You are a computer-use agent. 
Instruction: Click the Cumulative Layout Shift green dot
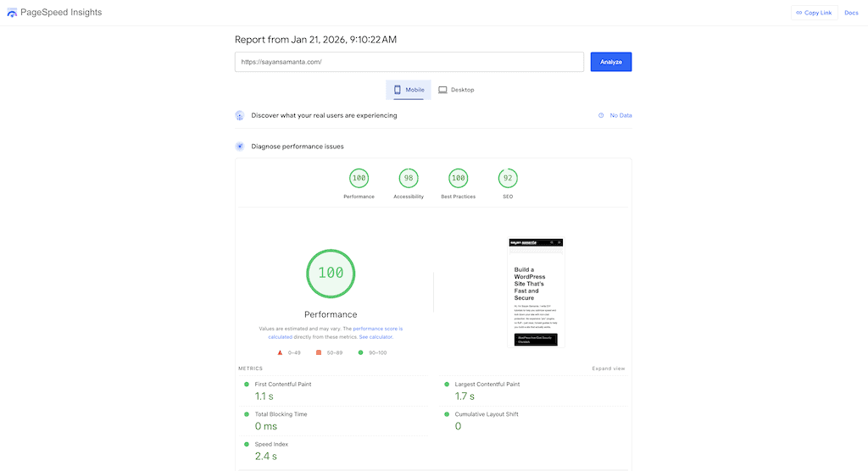point(447,414)
